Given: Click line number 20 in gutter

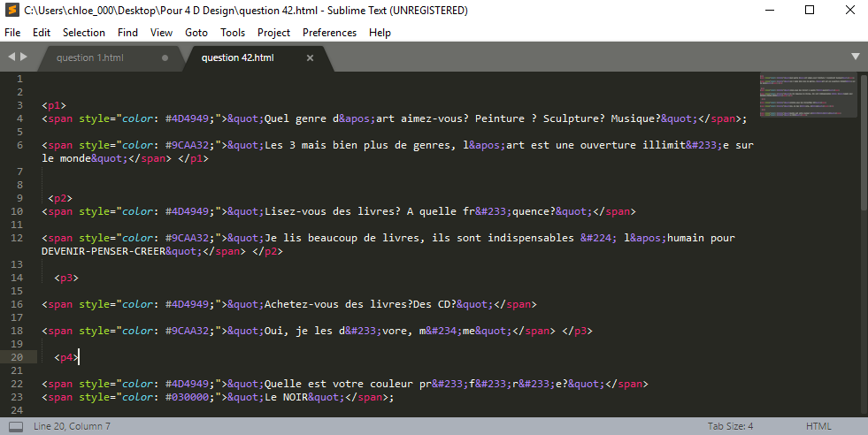Looking at the screenshot, I should pos(19,357).
